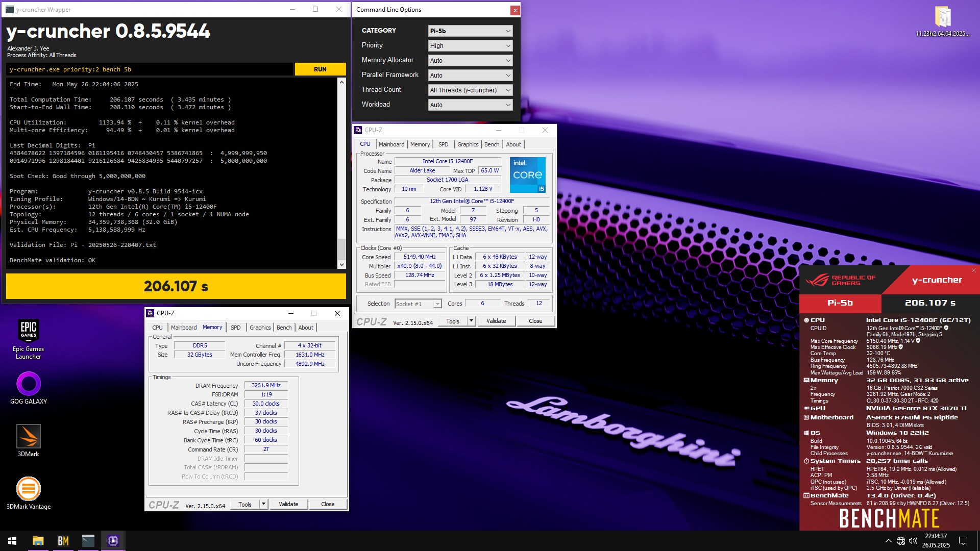Open GOG GALAXY desktop icon

coord(29,388)
